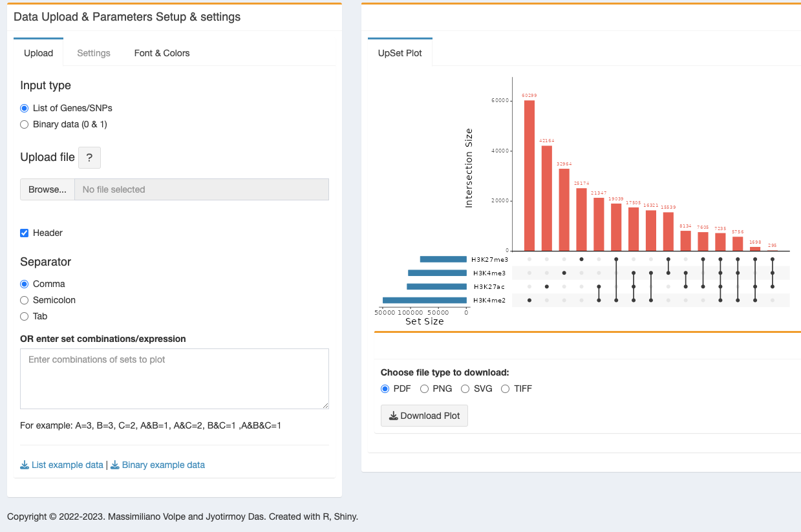Viewport: 801px width, 532px height.
Task: Switch to Font & Colors tab
Action: click(162, 53)
